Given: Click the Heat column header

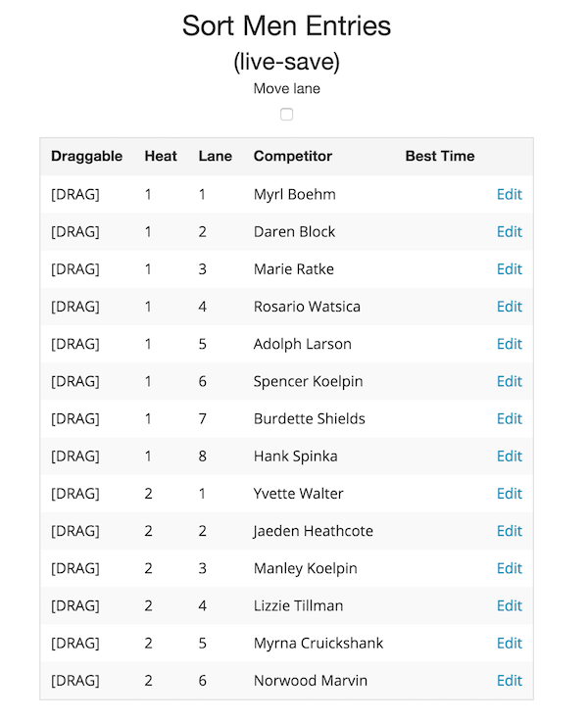Looking at the screenshot, I should coord(161,156).
